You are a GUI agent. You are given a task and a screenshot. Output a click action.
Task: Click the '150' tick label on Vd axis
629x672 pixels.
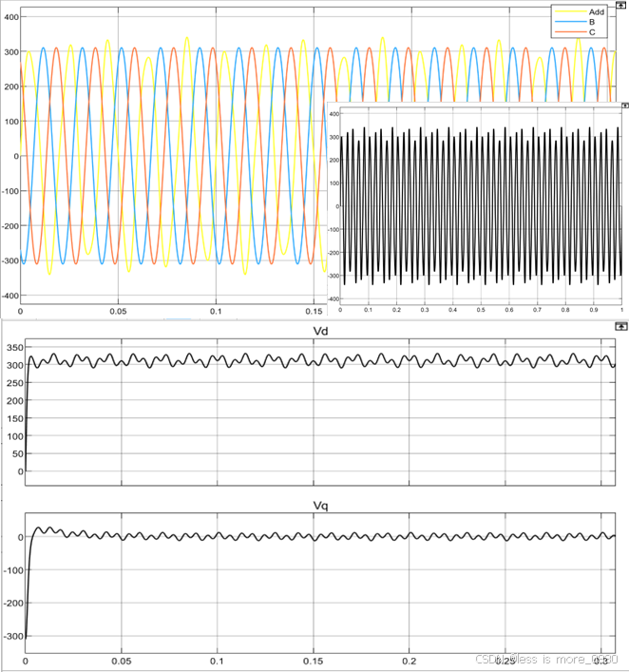tap(15, 419)
